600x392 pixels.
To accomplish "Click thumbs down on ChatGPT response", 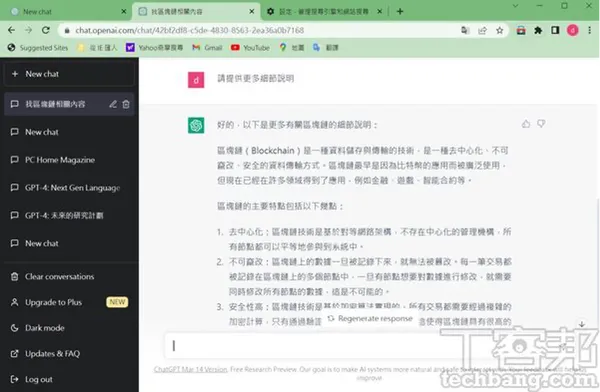I will pyautogui.click(x=541, y=124).
